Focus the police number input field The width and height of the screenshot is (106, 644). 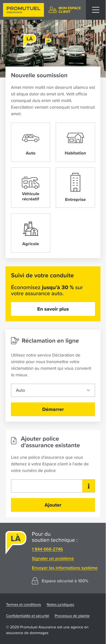click(x=47, y=486)
